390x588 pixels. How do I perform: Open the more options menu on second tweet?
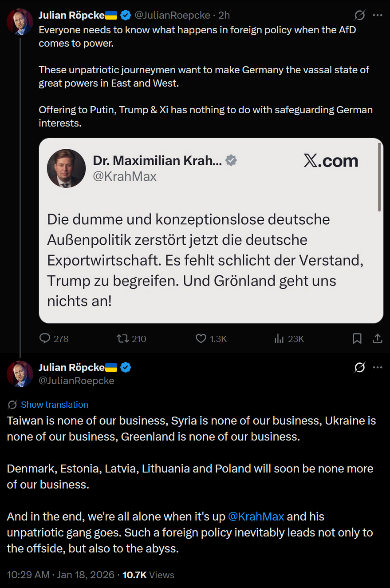[x=378, y=367]
